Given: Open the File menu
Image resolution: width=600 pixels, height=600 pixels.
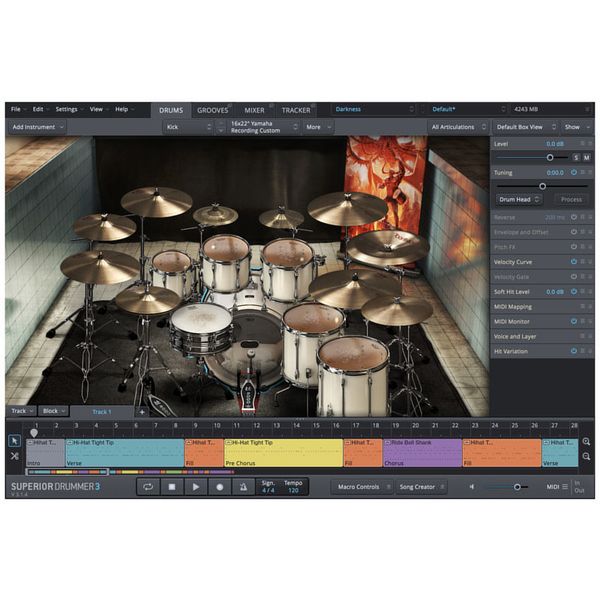Looking at the screenshot, I should coord(18,109).
